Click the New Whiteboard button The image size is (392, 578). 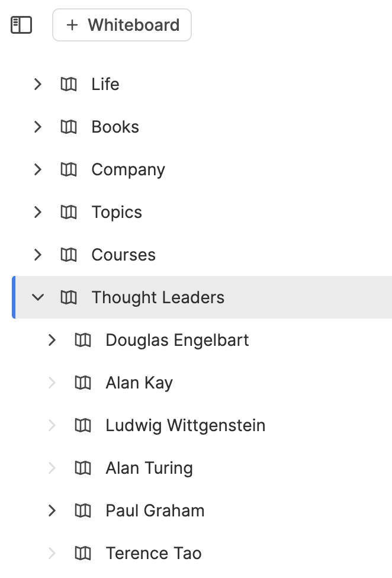point(122,25)
